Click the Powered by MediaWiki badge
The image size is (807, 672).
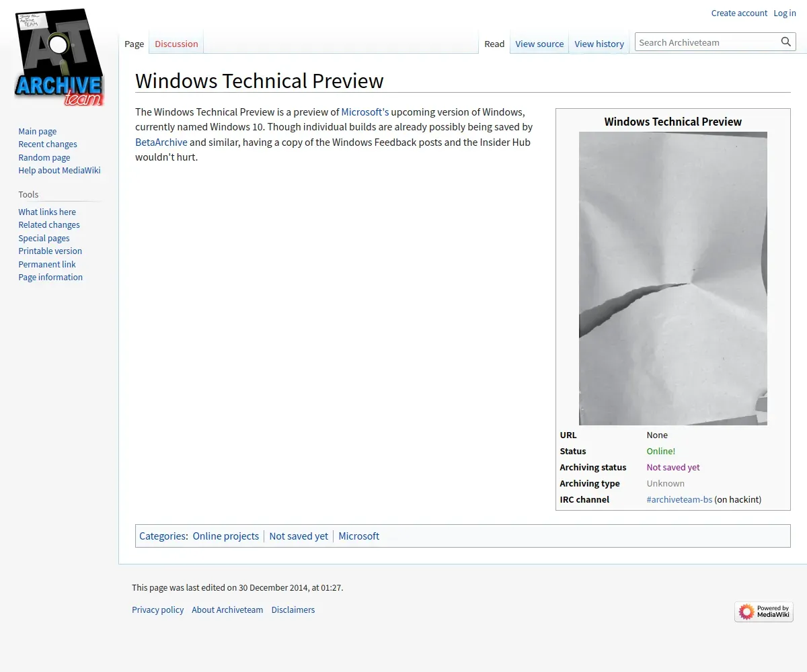tap(764, 612)
